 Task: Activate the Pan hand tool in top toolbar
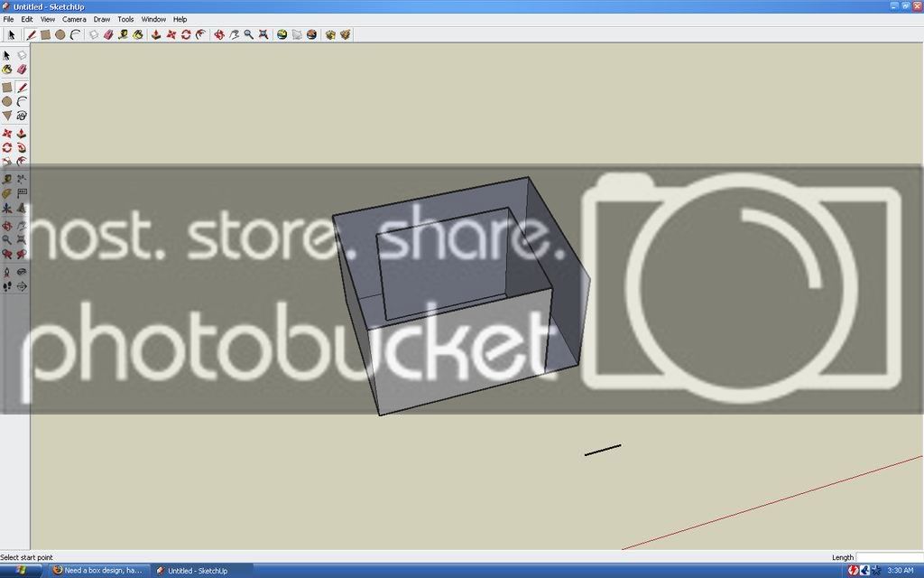[x=234, y=35]
